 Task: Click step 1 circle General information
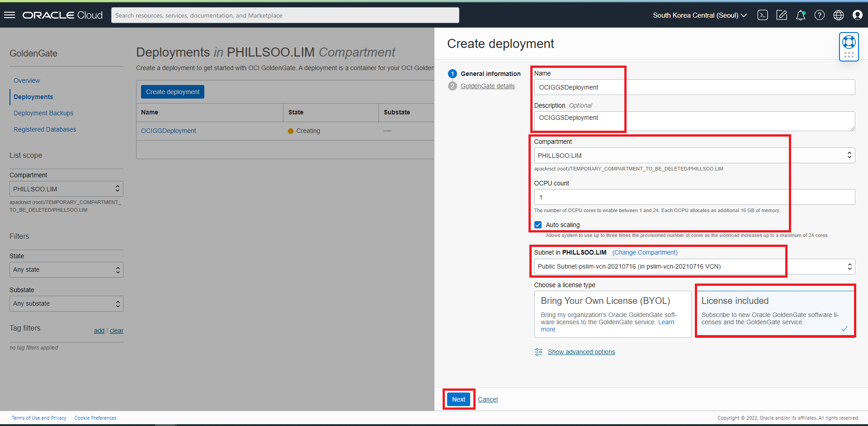453,74
